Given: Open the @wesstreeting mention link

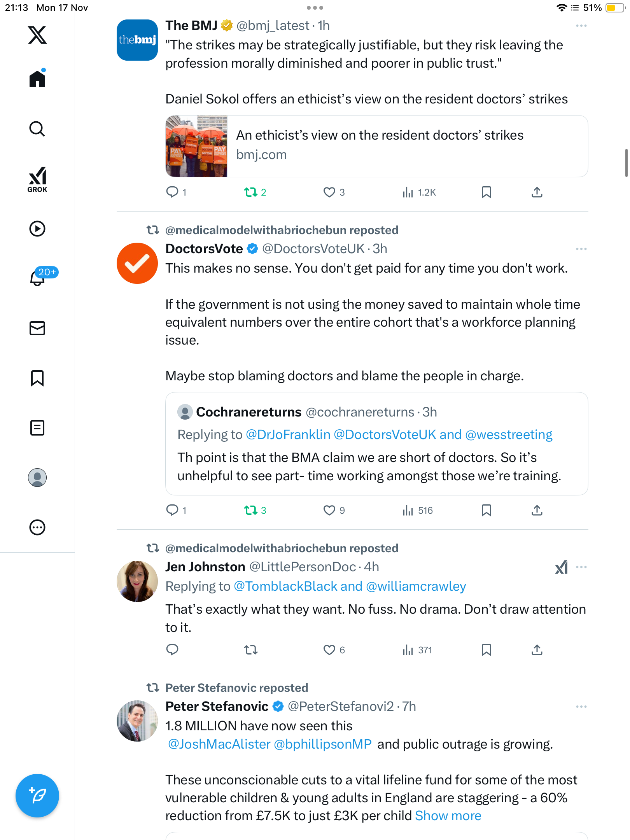Looking at the screenshot, I should 509,435.
